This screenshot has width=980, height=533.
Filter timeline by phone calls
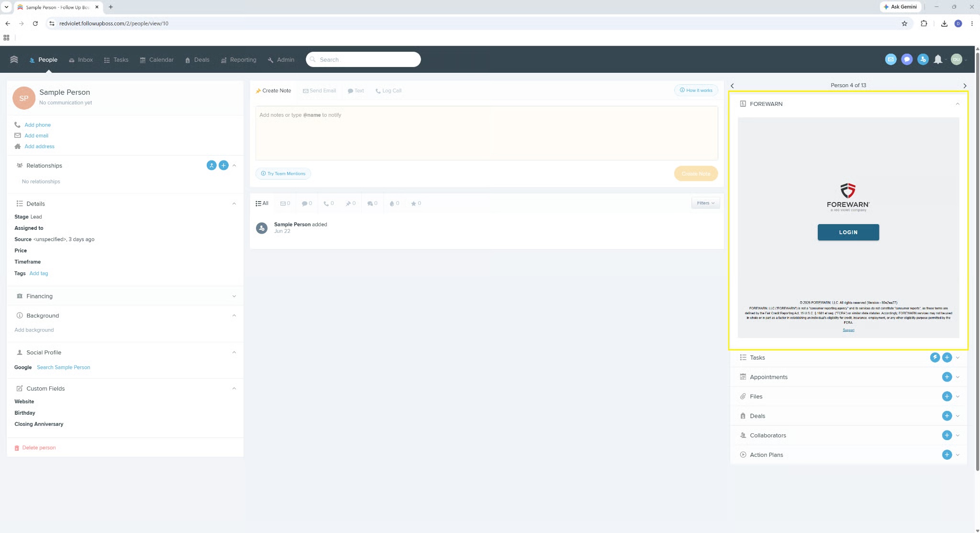point(329,204)
